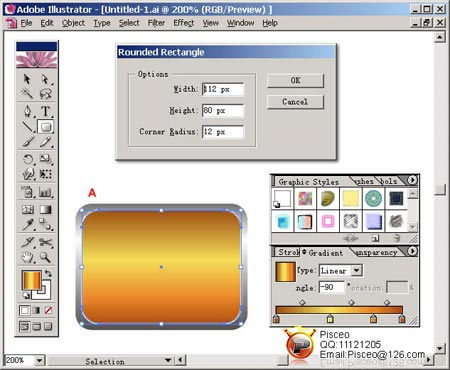
Task: Choose the Magic Wand tool
Action: [x=27, y=94]
